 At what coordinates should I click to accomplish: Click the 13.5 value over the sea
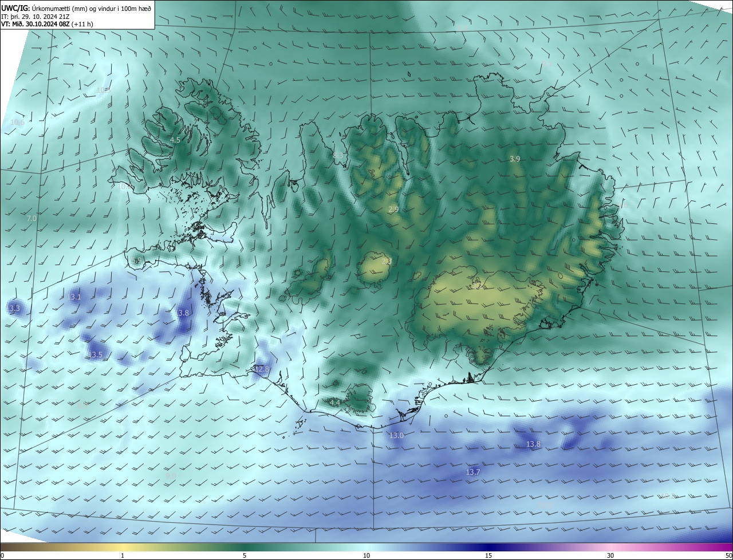[x=95, y=355]
